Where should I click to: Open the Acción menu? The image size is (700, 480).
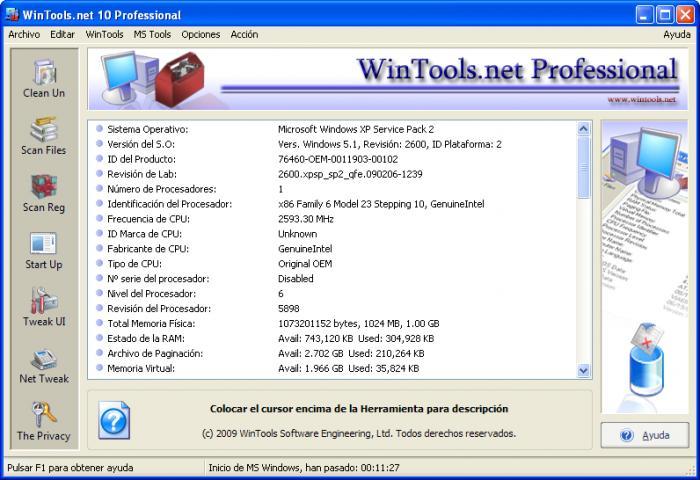[x=244, y=34]
